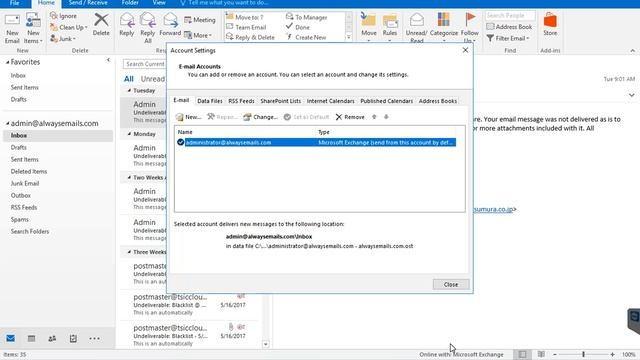Image resolution: width=640 pixels, height=360 pixels.
Task: Select the Team Email quick step
Action: tap(246, 27)
